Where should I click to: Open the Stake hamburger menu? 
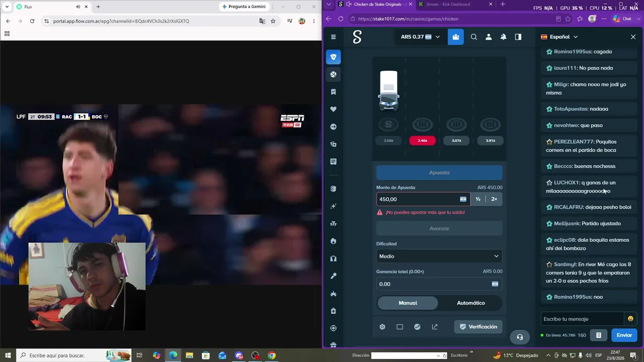tap(333, 37)
